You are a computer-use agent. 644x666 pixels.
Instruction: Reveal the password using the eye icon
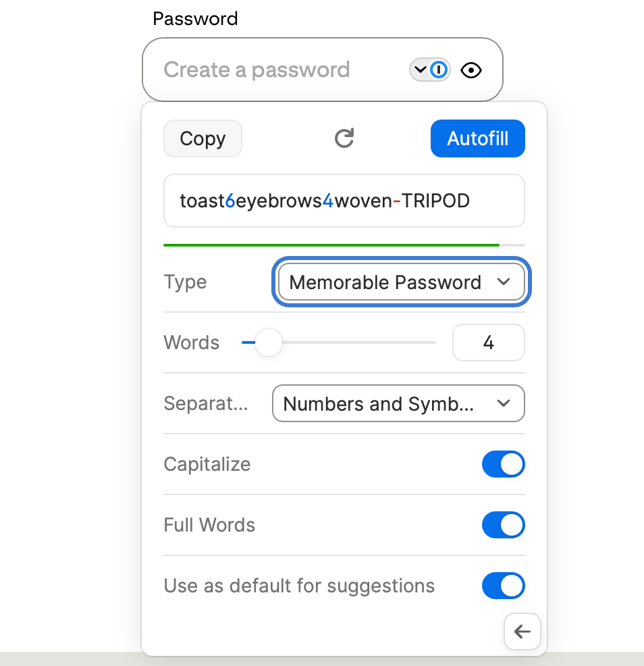471,70
